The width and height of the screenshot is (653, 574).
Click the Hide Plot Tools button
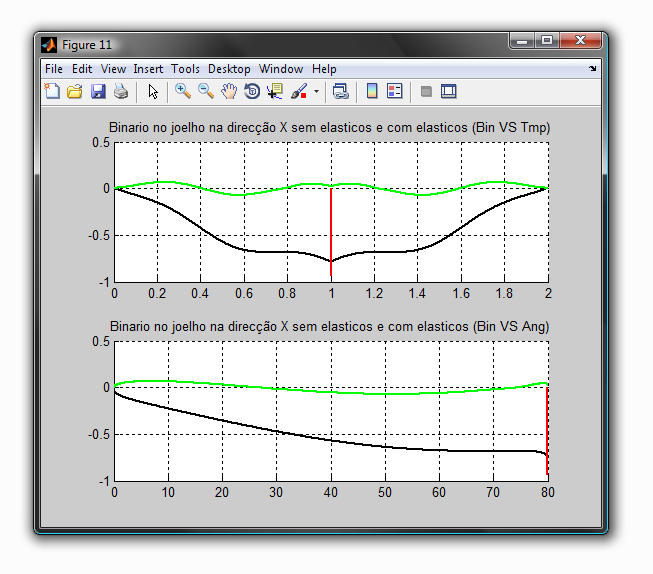[x=426, y=92]
